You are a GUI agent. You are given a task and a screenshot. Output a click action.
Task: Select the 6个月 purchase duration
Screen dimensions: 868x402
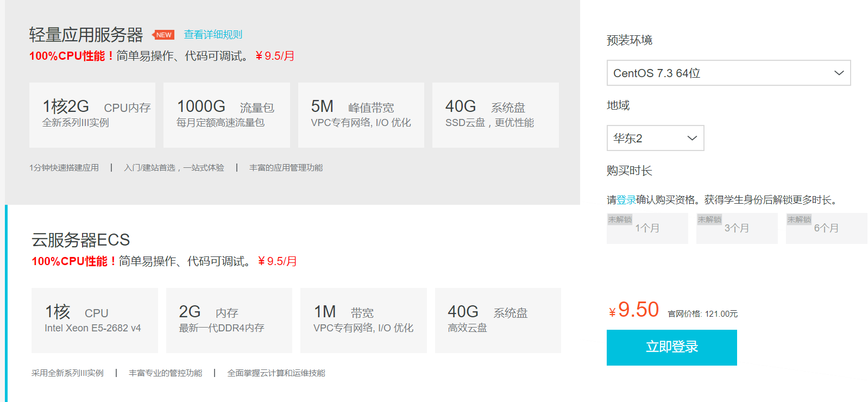pos(826,228)
